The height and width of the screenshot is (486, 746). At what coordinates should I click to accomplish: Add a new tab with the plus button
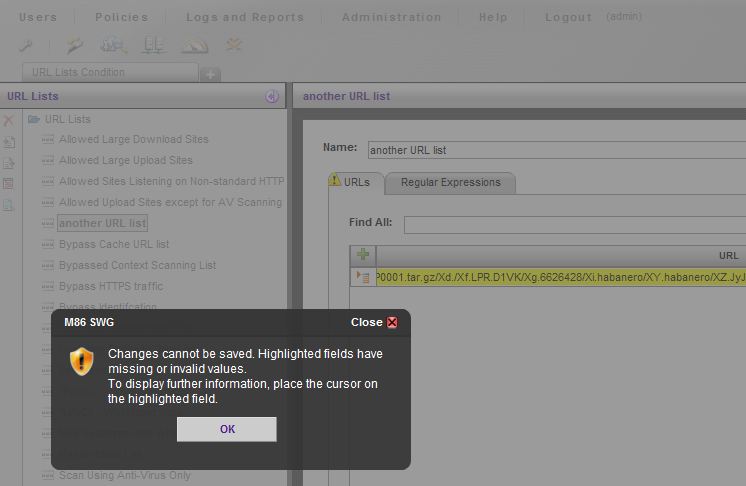click(x=210, y=74)
